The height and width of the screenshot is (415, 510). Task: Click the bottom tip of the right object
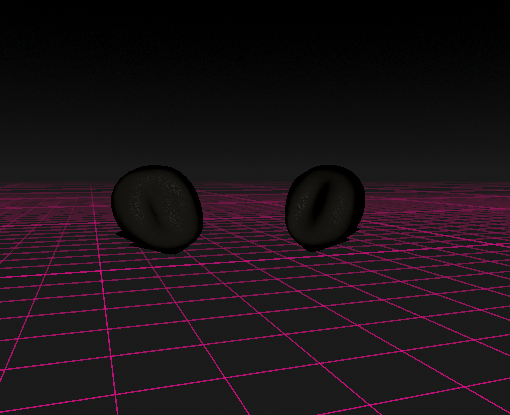click(312, 249)
